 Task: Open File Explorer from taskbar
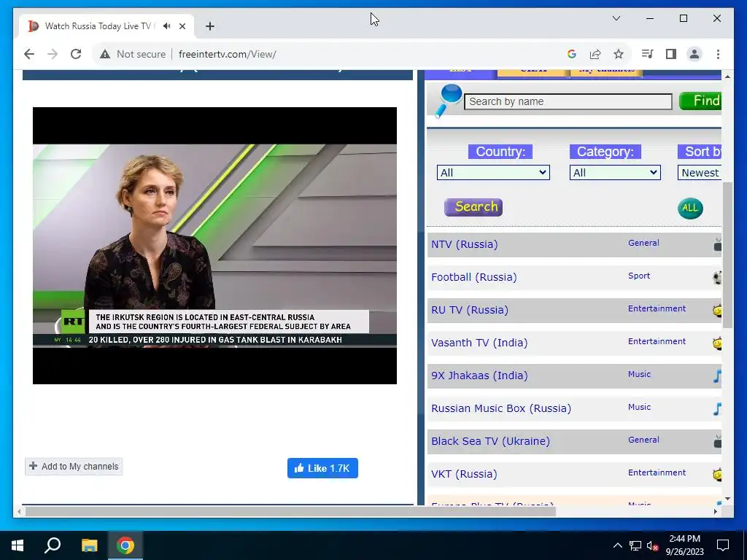coord(89,545)
